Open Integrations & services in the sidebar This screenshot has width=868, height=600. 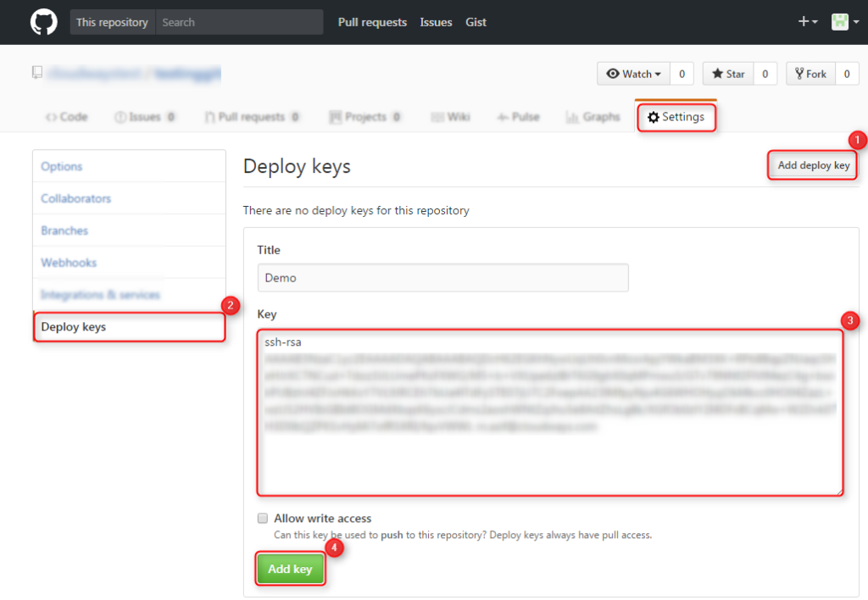pos(129,294)
